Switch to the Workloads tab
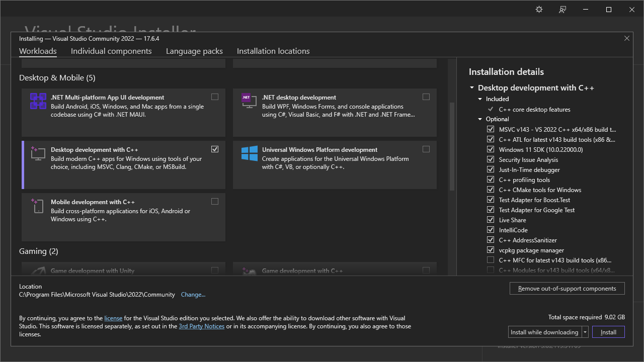Screen dimensions: 644x362 tap(38, 51)
